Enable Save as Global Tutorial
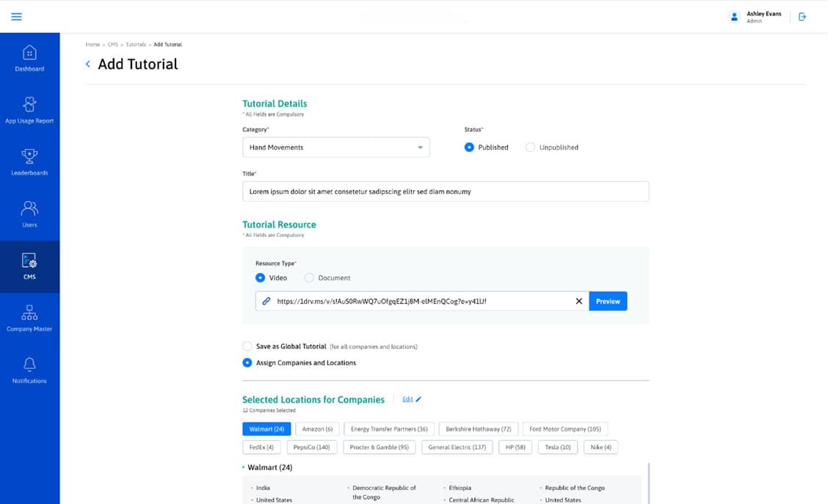The width and height of the screenshot is (828, 504). [x=247, y=346]
